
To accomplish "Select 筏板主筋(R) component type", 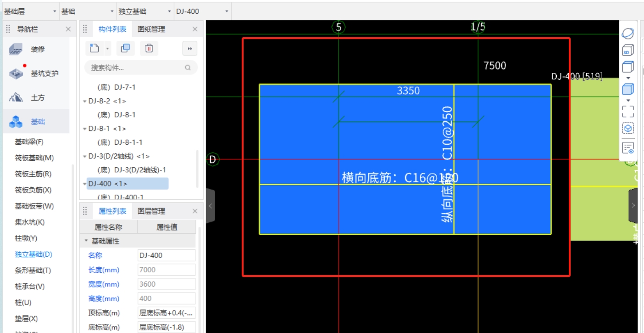I will 33,174.
